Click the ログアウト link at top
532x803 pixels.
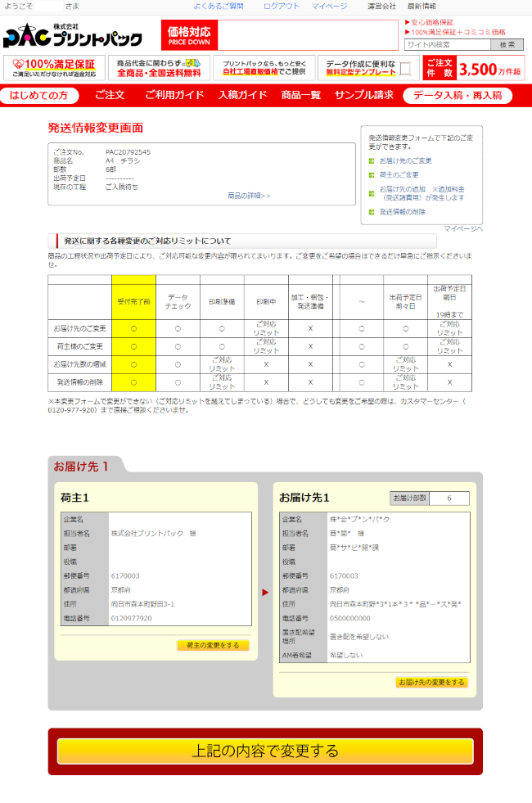point(281,6)
